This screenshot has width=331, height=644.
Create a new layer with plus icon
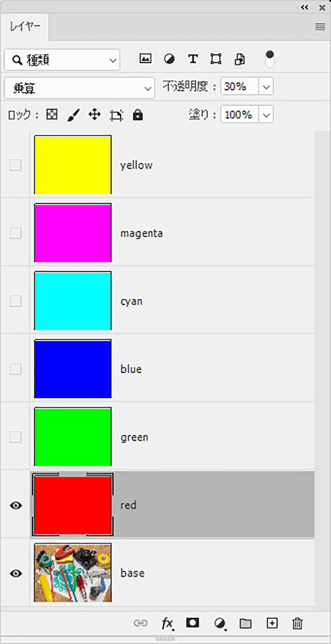(x=272, y=623)
